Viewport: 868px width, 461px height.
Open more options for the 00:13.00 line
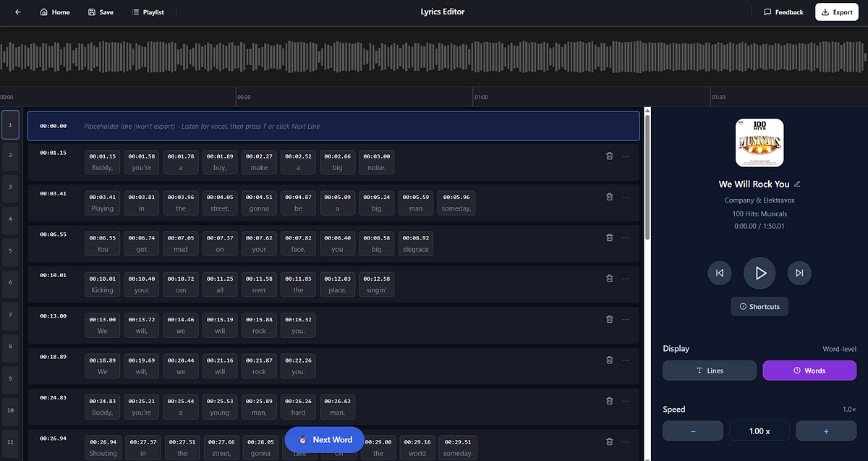coord(626,319)
